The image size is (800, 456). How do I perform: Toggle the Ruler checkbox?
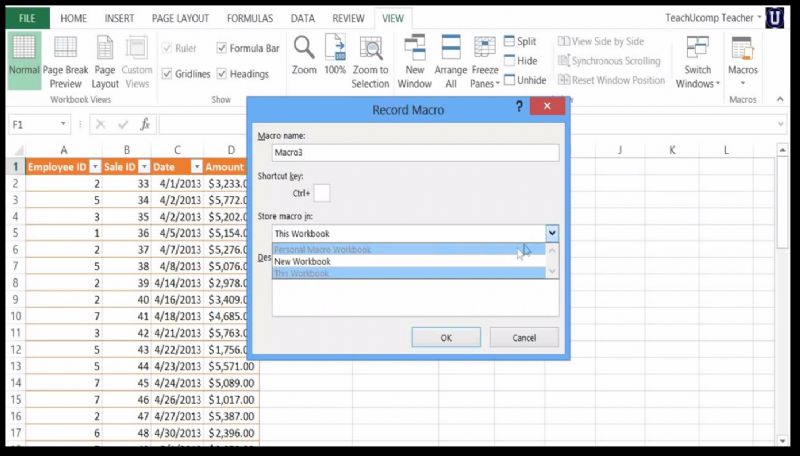[x=166, y=48]
